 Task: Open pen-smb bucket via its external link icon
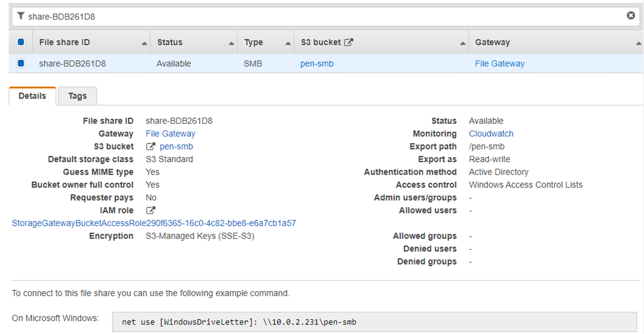(x=151, y=146)
